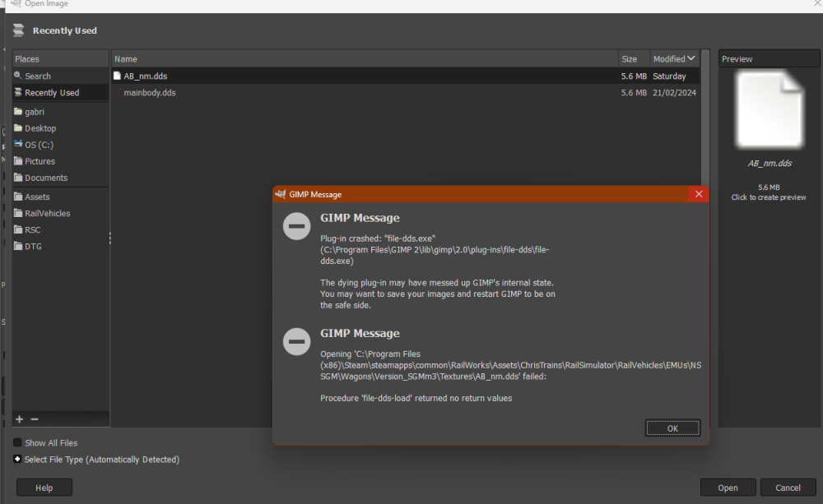This screenshot has width=823, height=504.
Task: Open the Desktop folder shortcut
Action: 40,128
